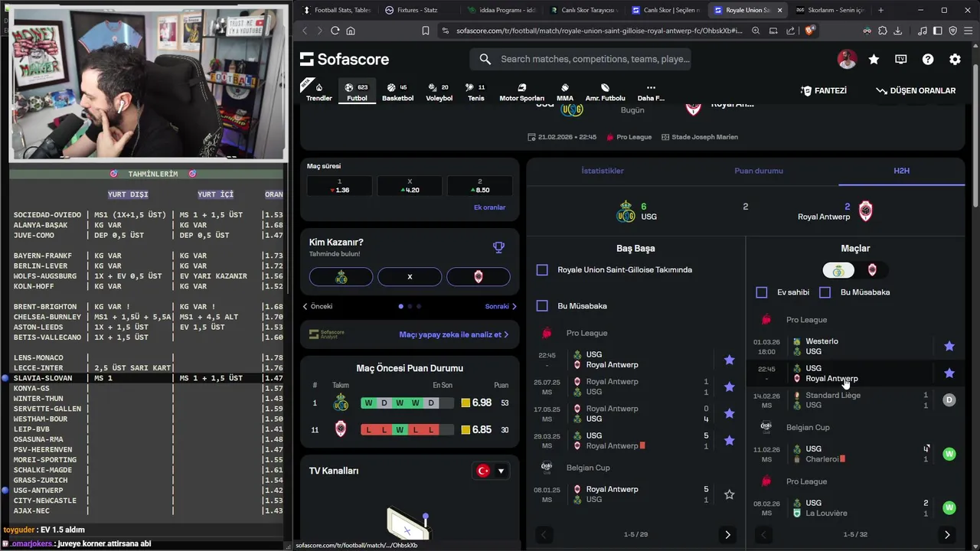Screen dimensions: 980x551
Task: Click the Sofascore logo
Action: point(345,59)
